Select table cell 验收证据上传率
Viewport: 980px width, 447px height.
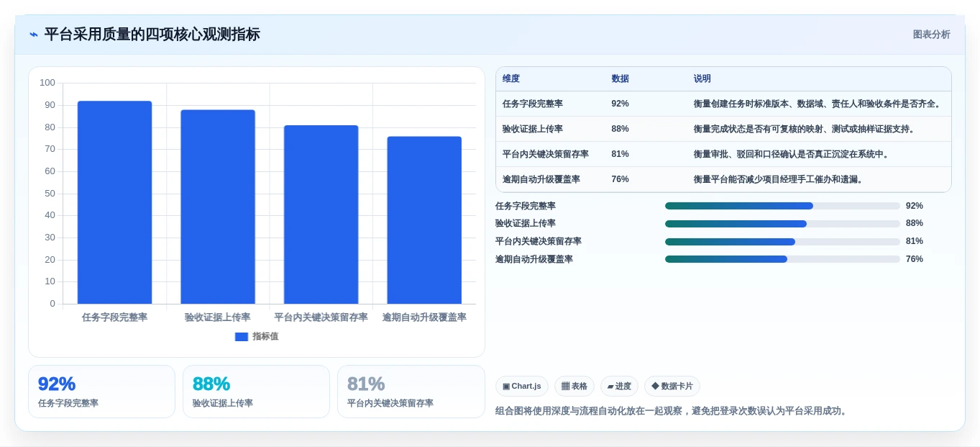[533, 129]
